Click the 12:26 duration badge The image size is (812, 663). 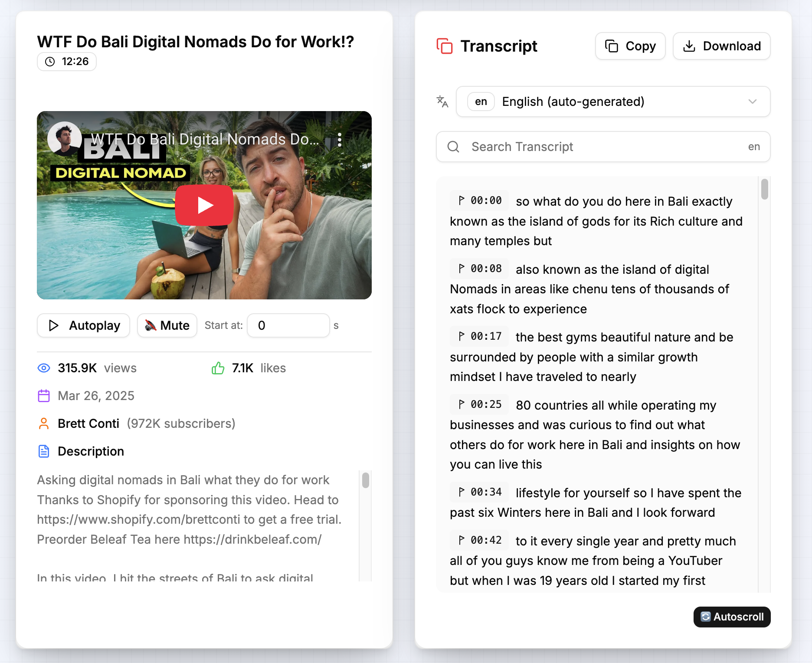(67, 62)
